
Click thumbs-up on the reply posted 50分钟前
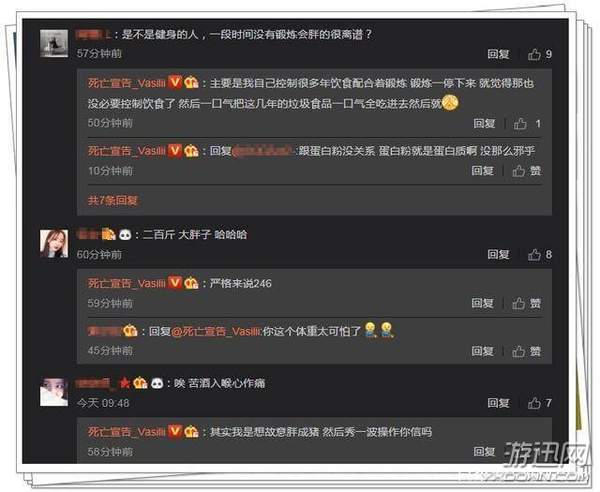click(x=520, y=123)
